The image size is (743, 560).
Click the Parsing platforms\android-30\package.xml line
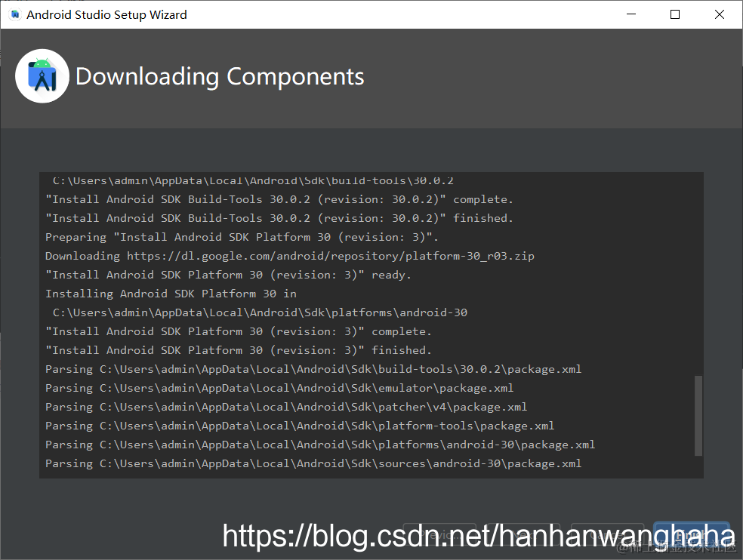[x=320, y=445]
